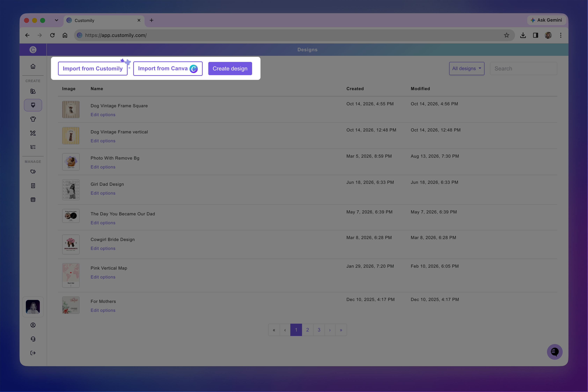588x392 pixels.
Task: Expand the browser tab search chevron
Action: (x=57, y=20)
